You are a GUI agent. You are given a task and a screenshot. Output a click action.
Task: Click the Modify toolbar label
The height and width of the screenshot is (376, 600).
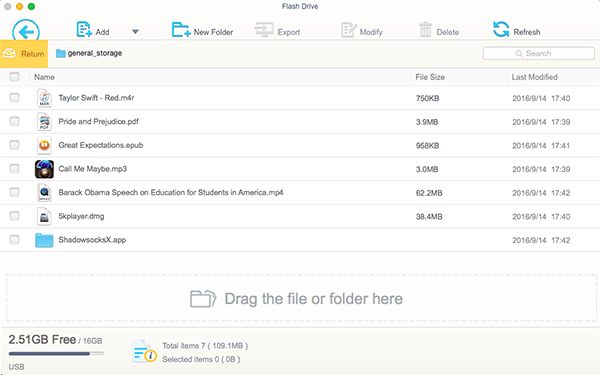pyautogui.click(x=371, y=32)
